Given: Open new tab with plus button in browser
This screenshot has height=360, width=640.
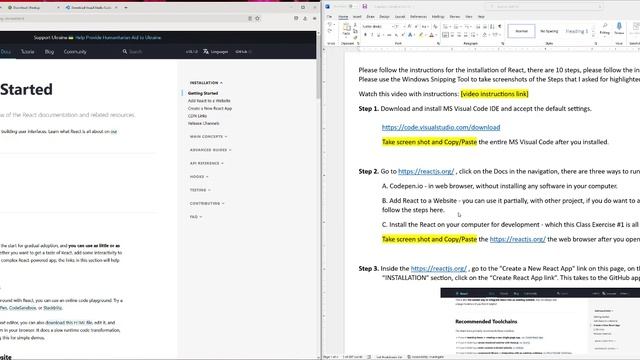Looking at the screenshot, I should pos(126,7).
